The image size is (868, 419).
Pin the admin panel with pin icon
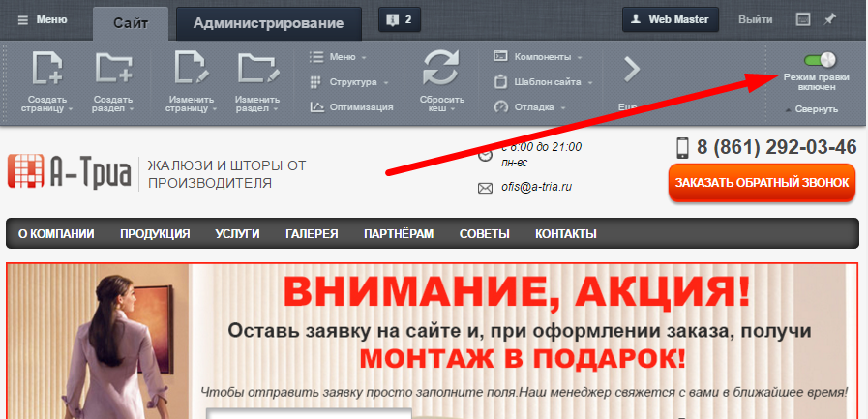[828, 20]
